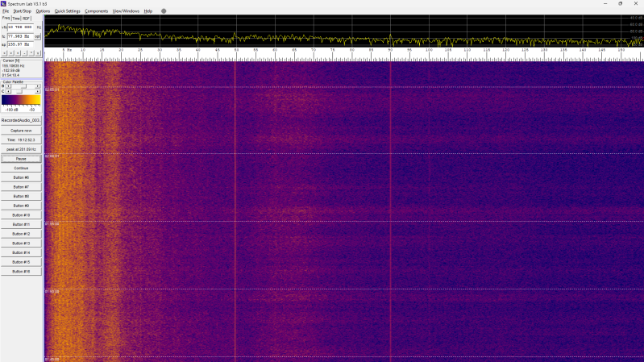Open the Quick Settings menu
This screenshot has width=644, height=362.
click(68, 11)
